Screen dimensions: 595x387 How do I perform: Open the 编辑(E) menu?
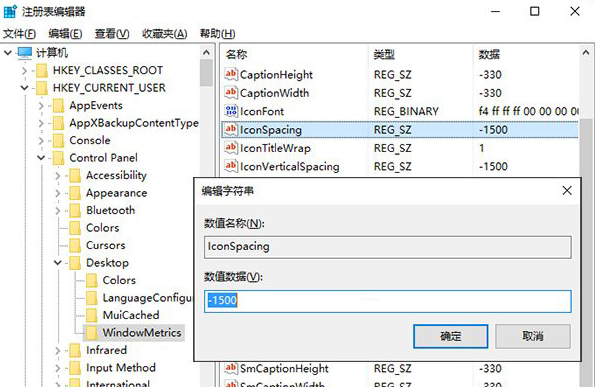coord(65,34)
